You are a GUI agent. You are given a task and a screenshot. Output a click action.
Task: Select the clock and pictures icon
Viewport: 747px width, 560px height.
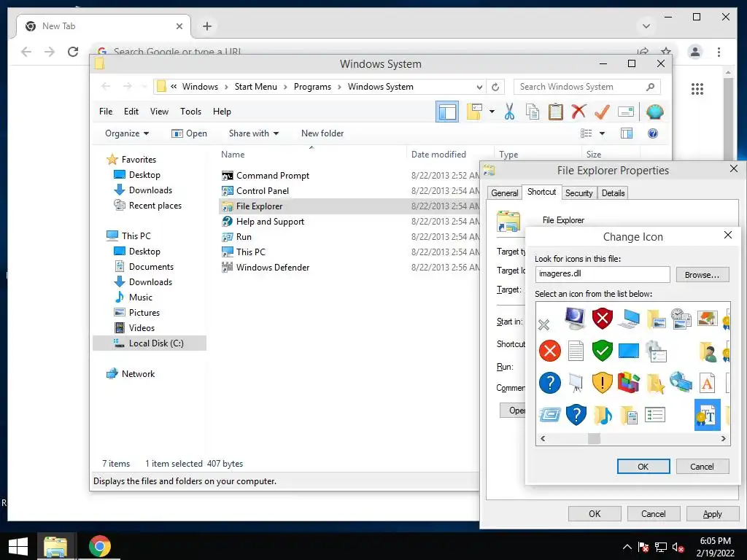(681, 318)
